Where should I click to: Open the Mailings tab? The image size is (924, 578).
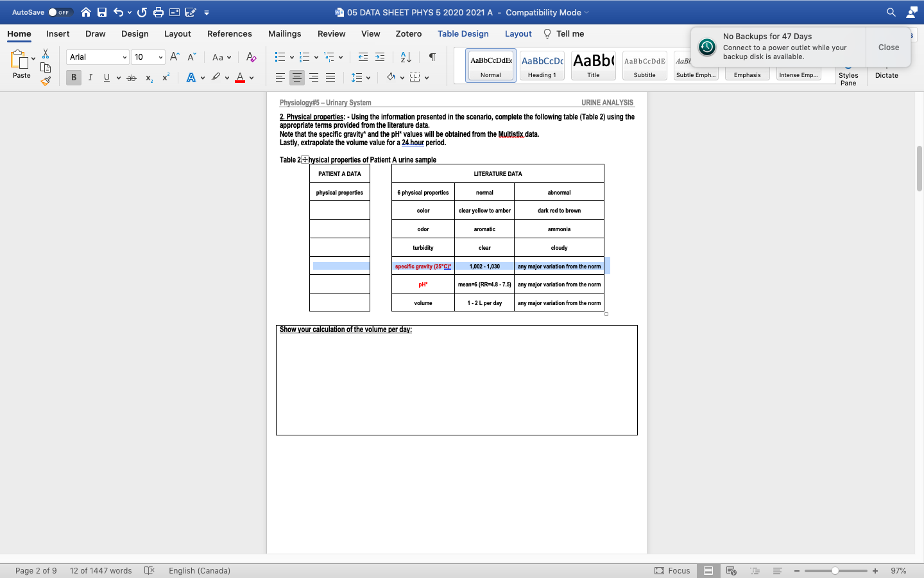pos(285,34)
